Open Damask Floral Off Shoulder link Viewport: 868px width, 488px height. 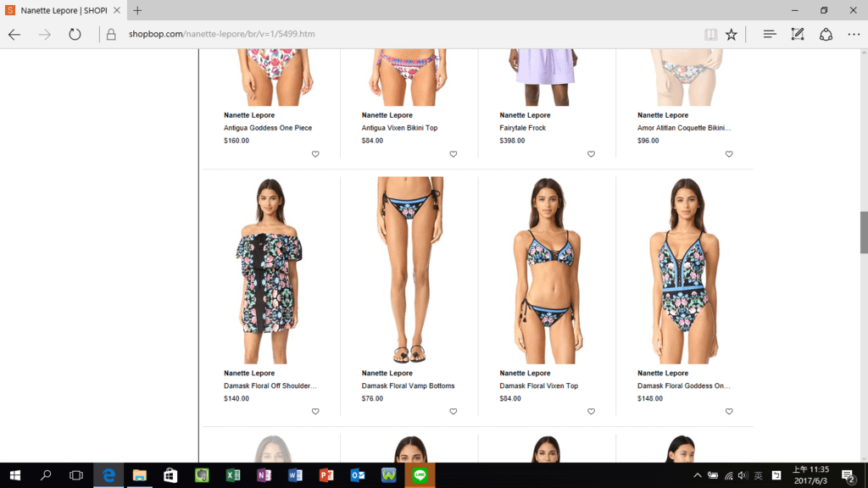pos(270,385)
